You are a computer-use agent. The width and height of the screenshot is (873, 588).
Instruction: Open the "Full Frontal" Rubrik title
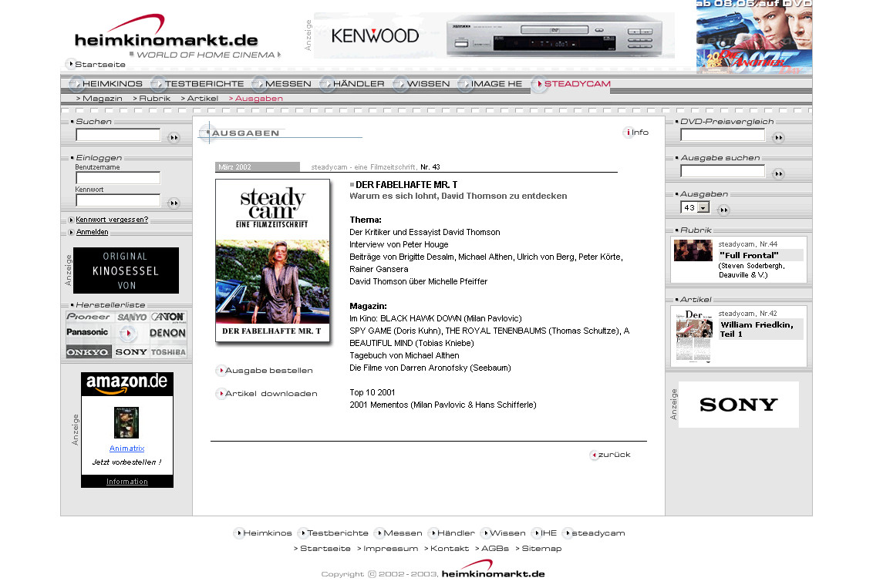749,255
